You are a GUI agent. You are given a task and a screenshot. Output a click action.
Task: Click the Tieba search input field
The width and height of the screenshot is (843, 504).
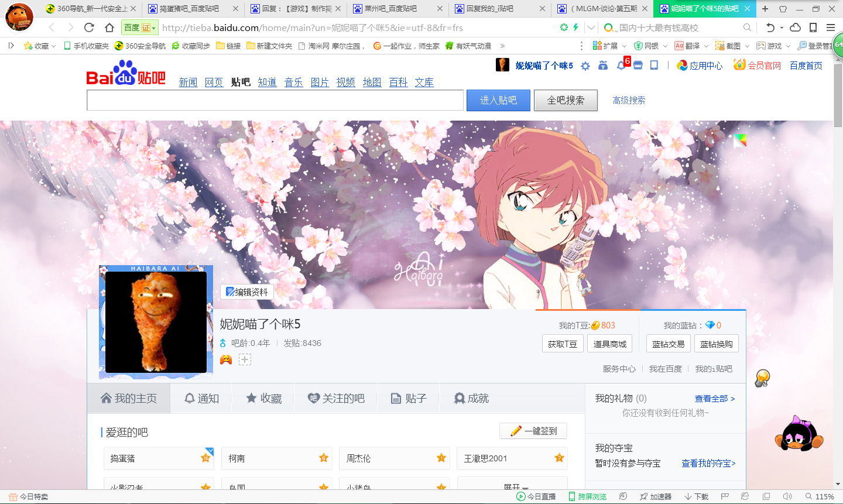tap(275, 100)
